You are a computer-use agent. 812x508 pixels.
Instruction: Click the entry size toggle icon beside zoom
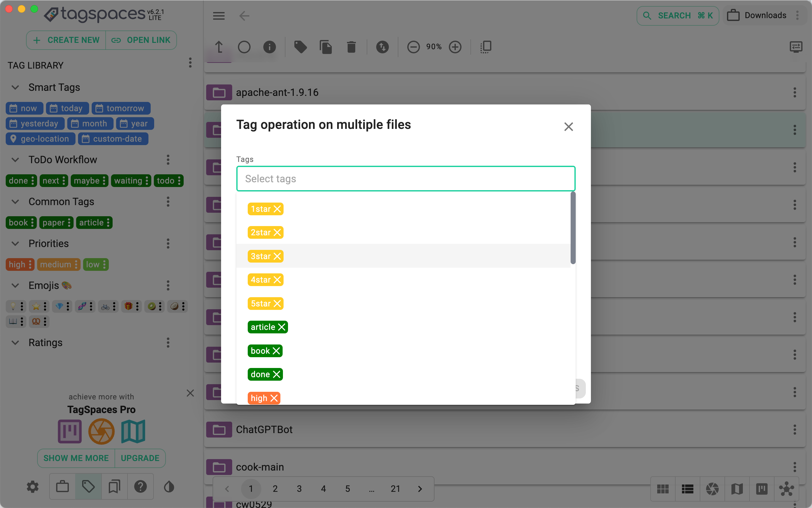pos(486,47)
